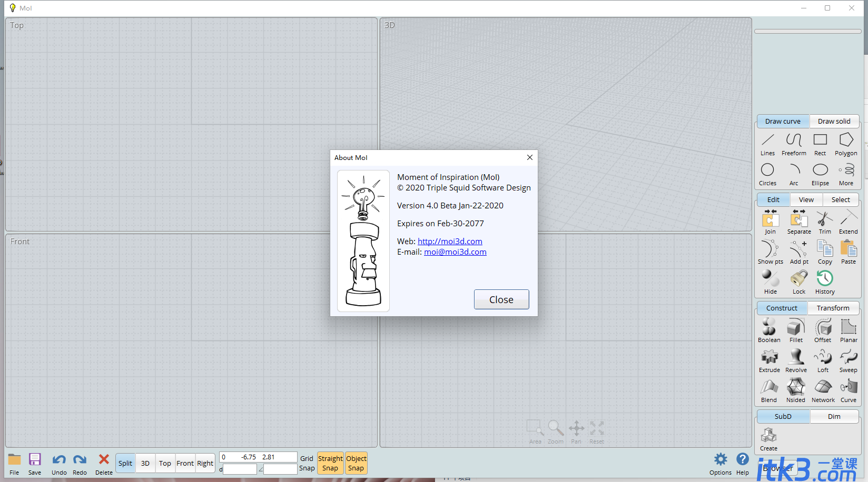
Task: Click the SubD Create tool
Action: point(768,439)
